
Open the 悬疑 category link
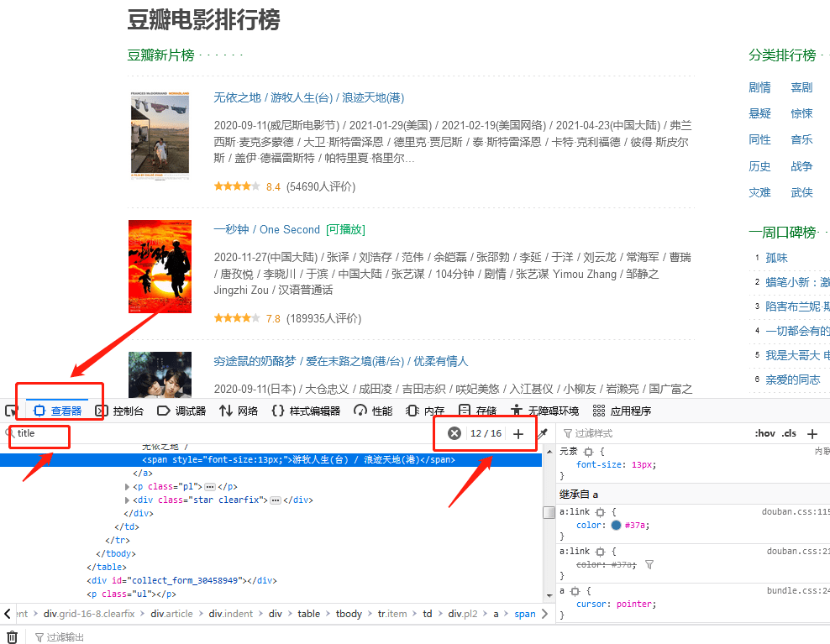click(759, 113)
